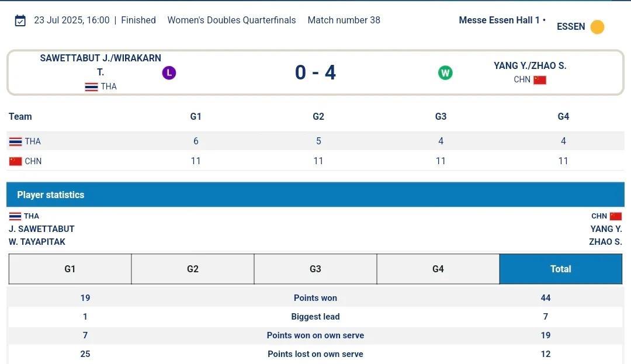631x364 pixels.
Task: Click China flag beside CHN in header
Action: (x=540, y=80)
